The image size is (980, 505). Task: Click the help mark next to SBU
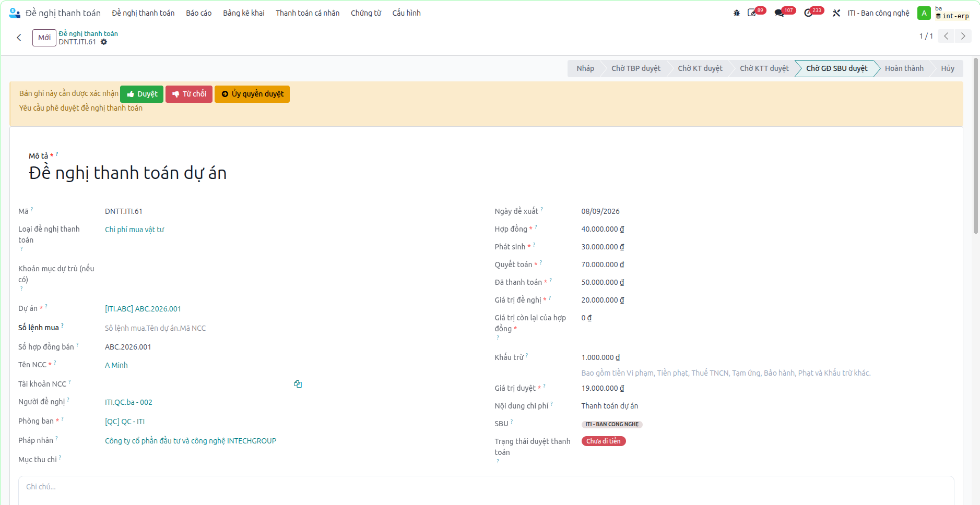(512, 421)
